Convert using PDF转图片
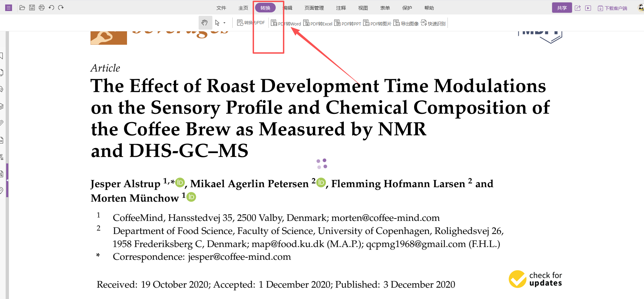644x299 pixels. 377,23
